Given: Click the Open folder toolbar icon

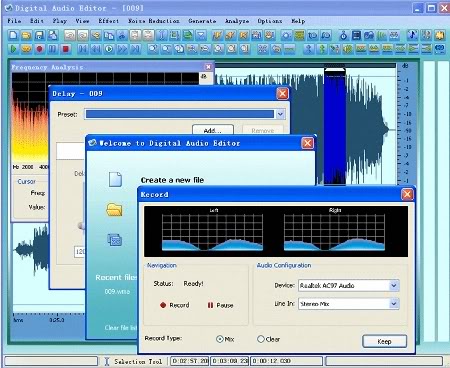Looking at the screenshot, I should pyautogui.click(x=26, y=35).
